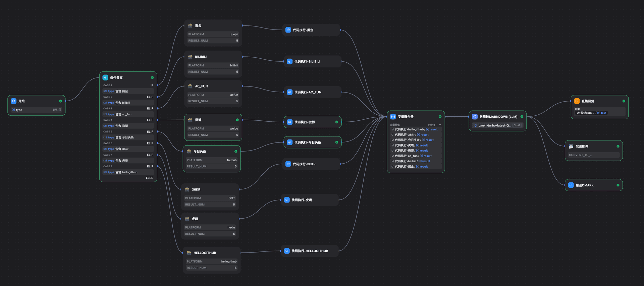Image resolution: width=644 pixels, height=286 pixels.
Task: Click green status check on 代码执行-微博 node
Action: [337, 122]
